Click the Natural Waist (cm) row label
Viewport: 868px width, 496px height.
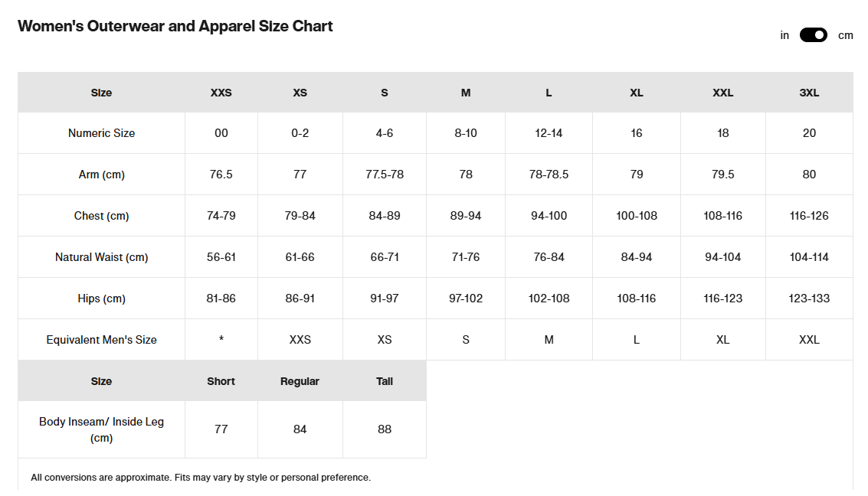(x=101, y=257)
